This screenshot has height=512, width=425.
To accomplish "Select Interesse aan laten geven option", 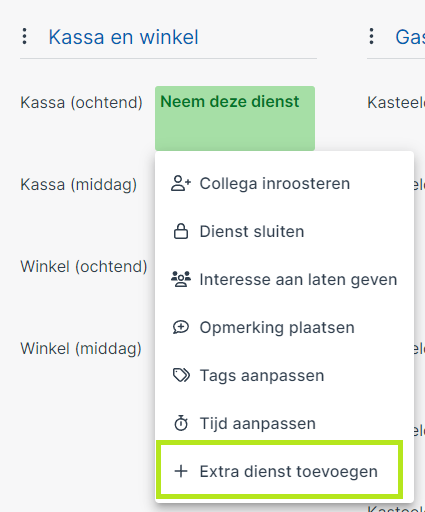I will click(x=284, y=279).
